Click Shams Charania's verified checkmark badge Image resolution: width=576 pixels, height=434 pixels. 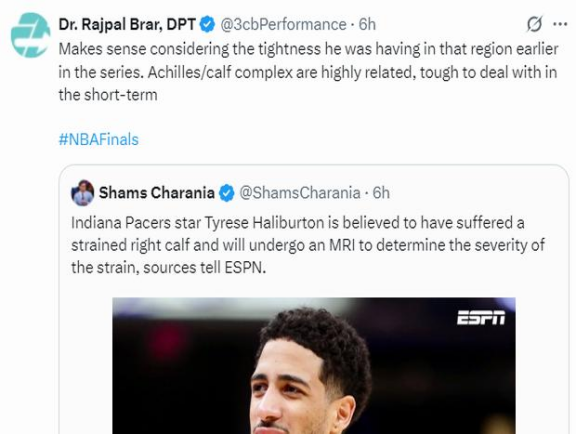click(227, 193)
